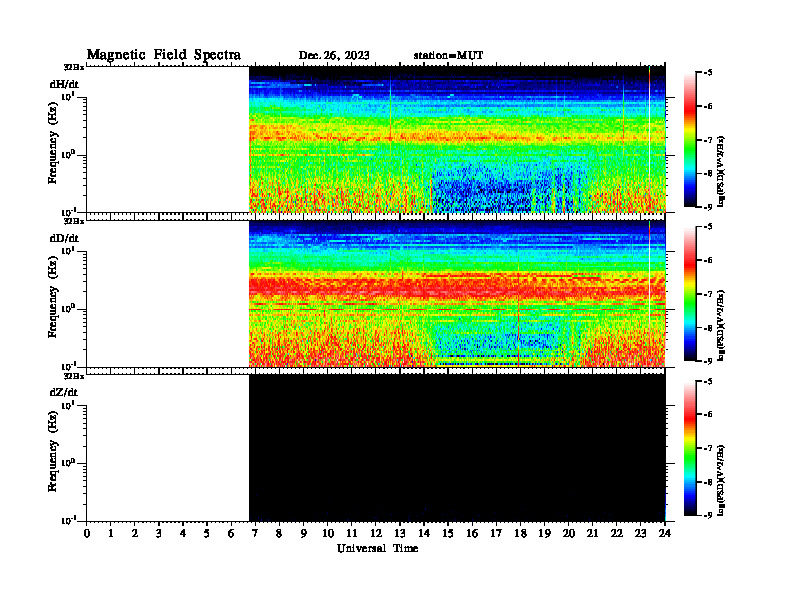
Task: Click hour tick label "11" on time axis
Action: [x=352, y=534]
